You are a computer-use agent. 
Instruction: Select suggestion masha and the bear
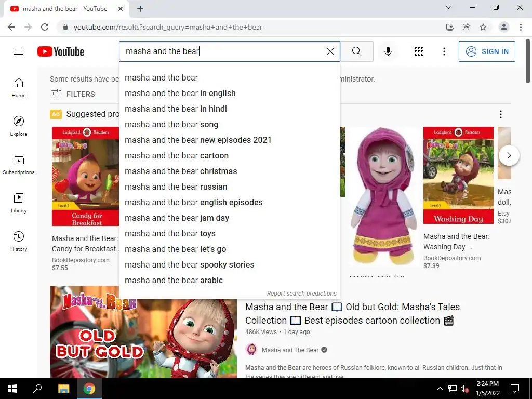229,78
